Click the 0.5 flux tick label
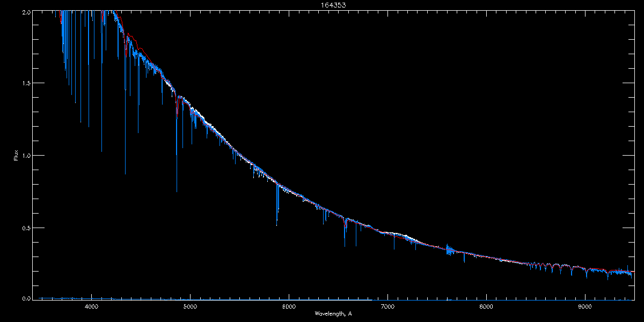The image size is (644, 322). [26, 228]
